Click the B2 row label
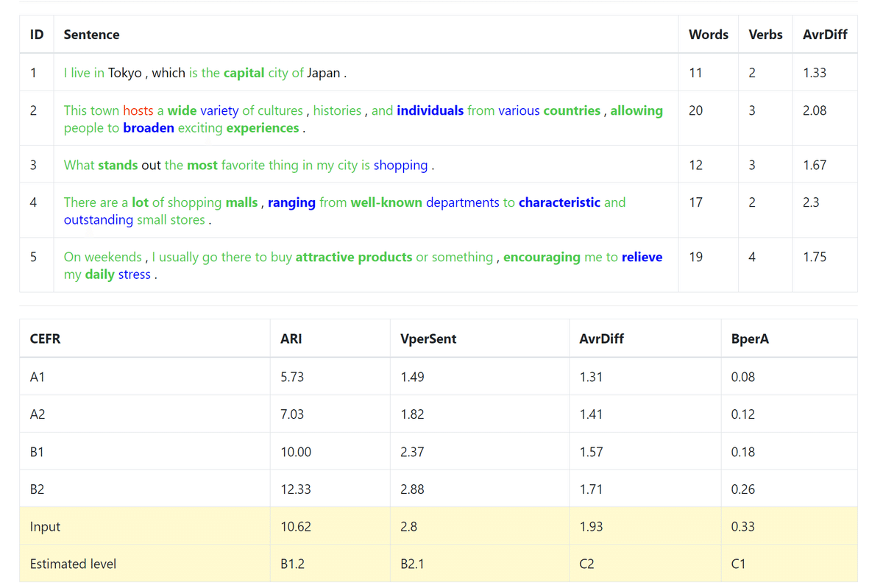883x588 pixels. (x=37, y=489)
